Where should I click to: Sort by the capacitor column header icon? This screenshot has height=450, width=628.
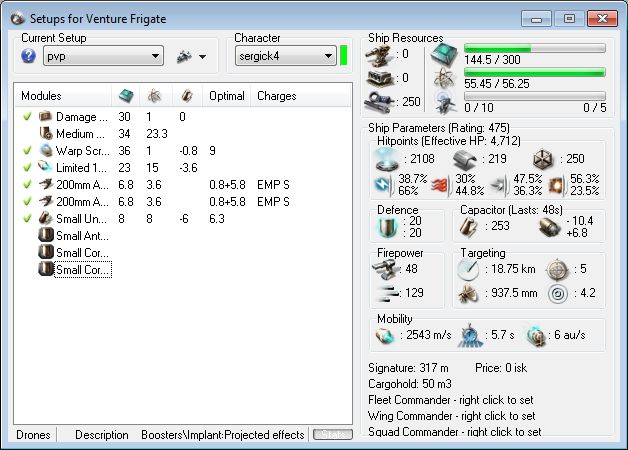click(187, 96)
